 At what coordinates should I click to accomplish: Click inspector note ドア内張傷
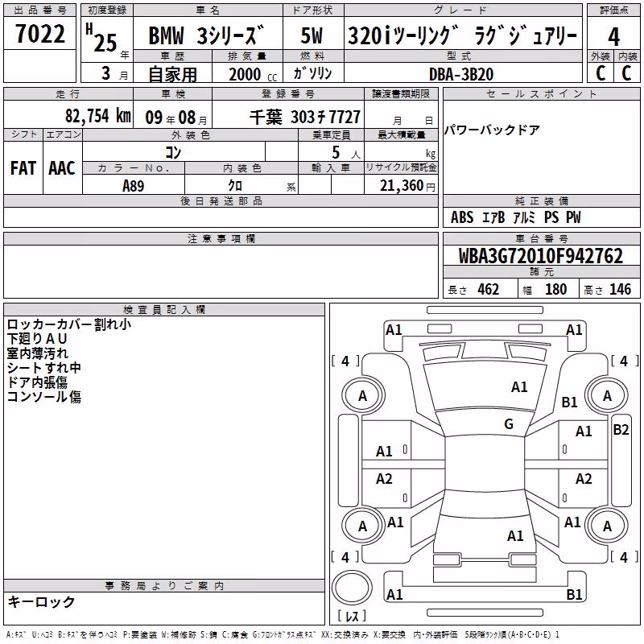pyautogui.click(x=37, y=382)
